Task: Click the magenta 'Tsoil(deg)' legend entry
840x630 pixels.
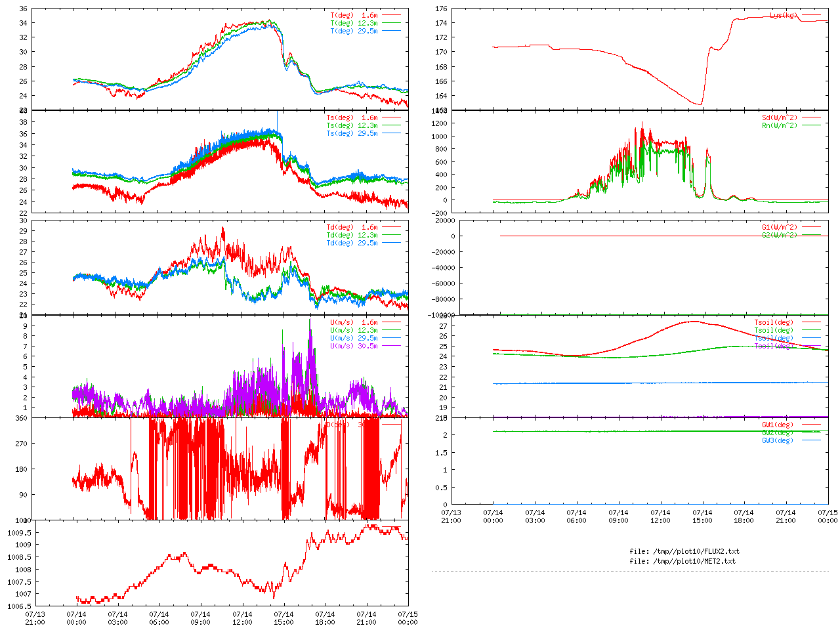Action: [774, 346]
